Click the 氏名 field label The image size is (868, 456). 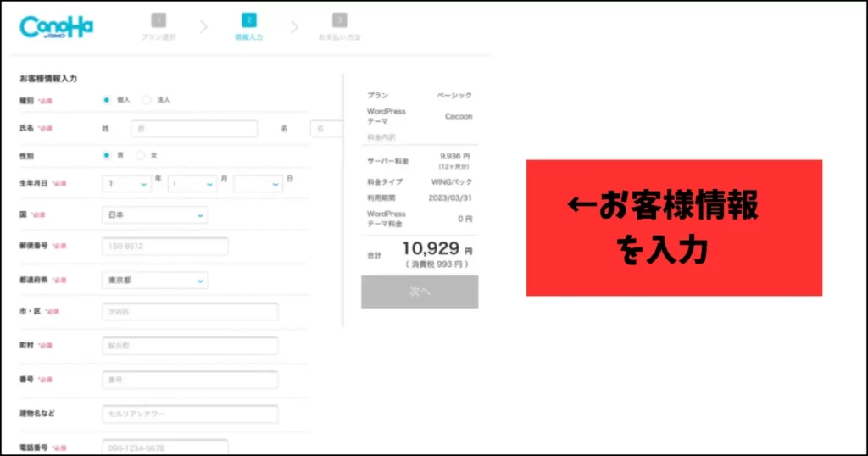click(26, 128)
